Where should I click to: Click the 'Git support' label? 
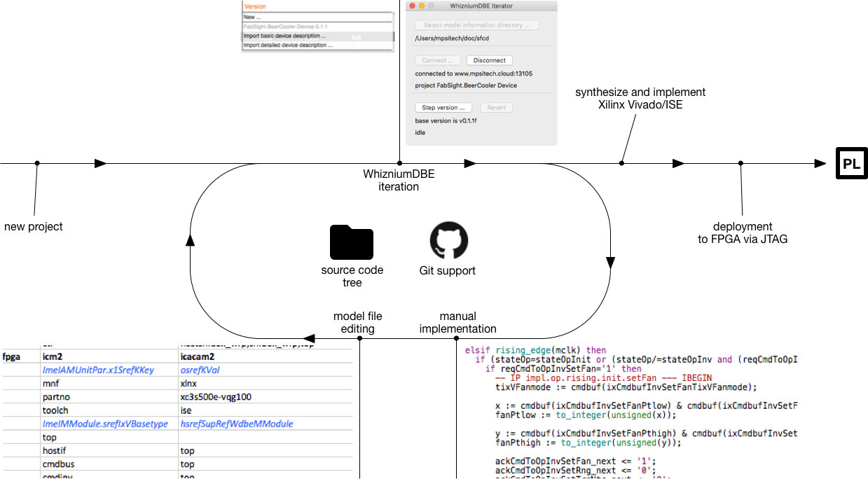point(448,270)
